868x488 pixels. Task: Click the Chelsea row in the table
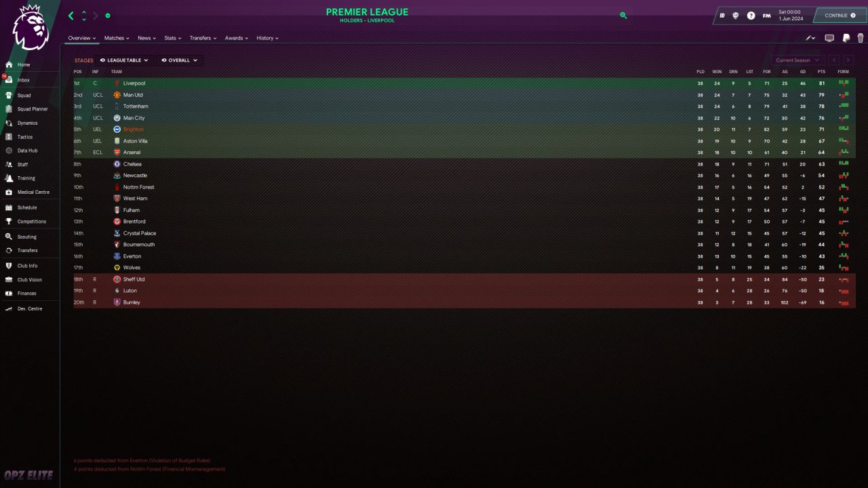click(x=464, y=164)
